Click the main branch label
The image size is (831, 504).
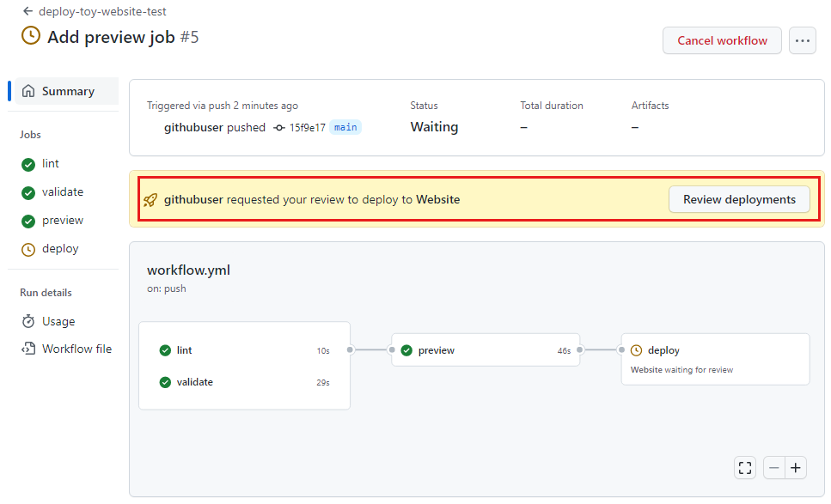[x=345, y=127]
